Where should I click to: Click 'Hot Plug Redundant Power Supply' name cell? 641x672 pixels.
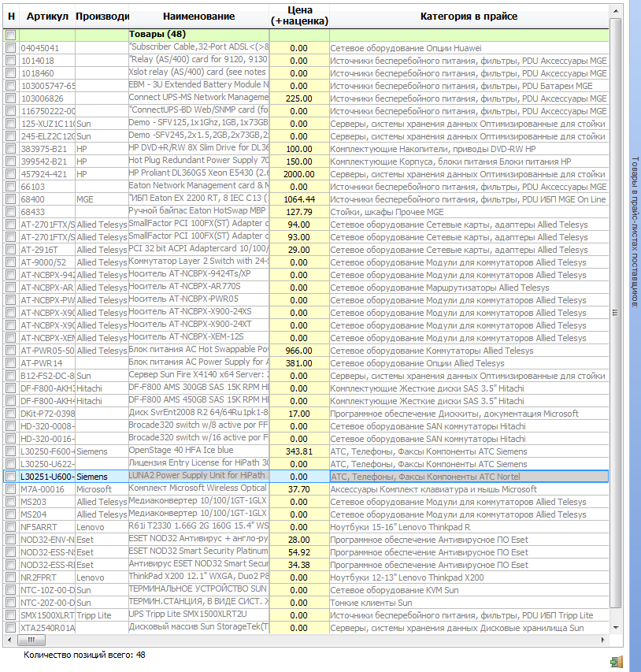(x=198, y=162)
